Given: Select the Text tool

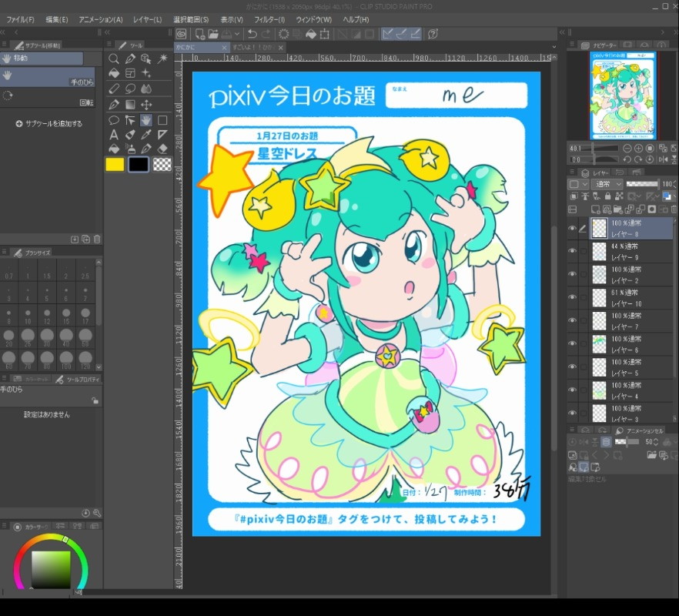Looking at the screenshot, I should pyautogui.click(x=114, y=135).
